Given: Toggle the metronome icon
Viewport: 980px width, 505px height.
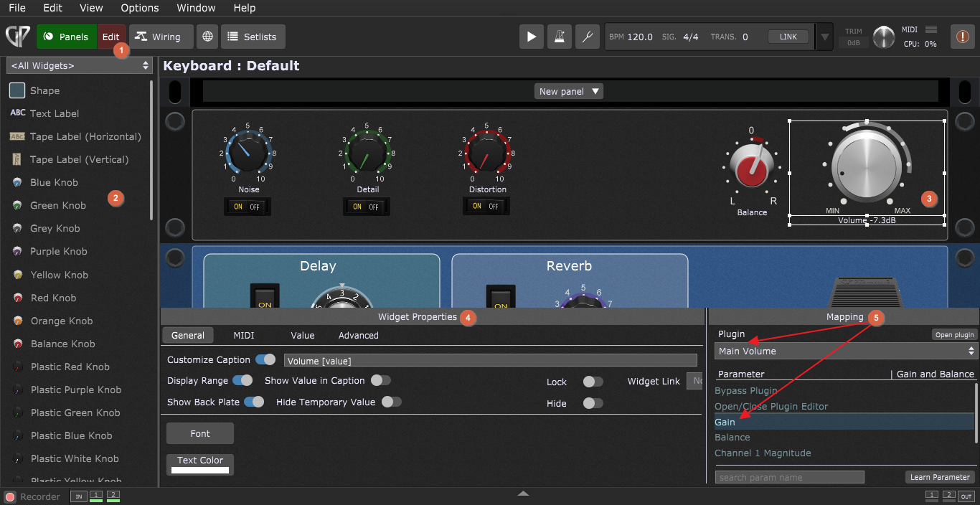Looking at the screenshot, I should (x=559, y=37).
